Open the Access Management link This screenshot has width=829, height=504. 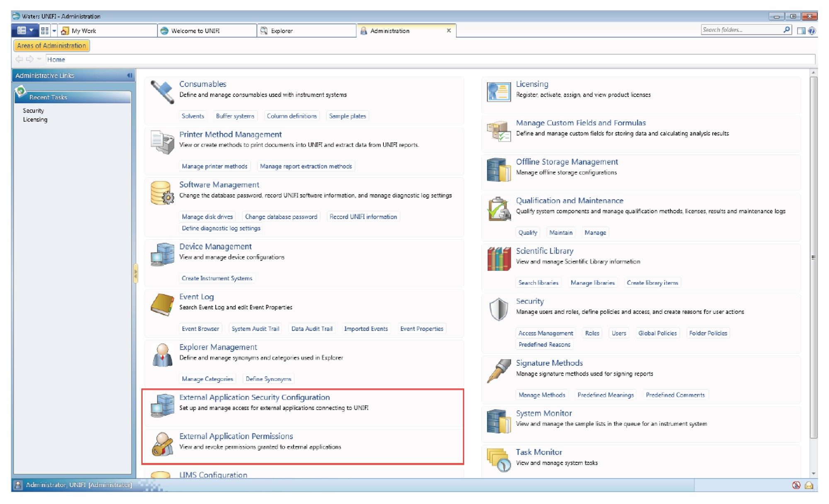pyautogui.click(x=545, y=333)
